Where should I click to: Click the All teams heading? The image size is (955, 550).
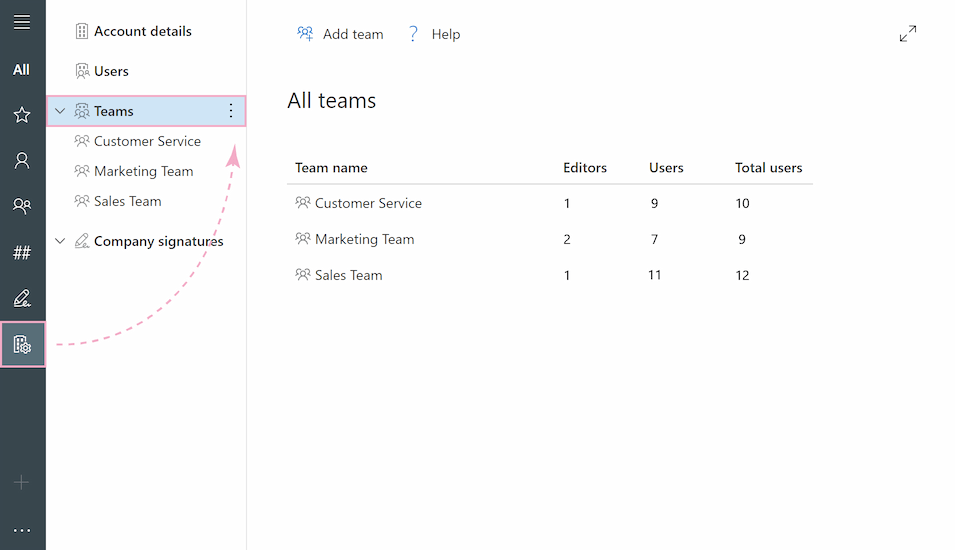(x=332, y=100)
